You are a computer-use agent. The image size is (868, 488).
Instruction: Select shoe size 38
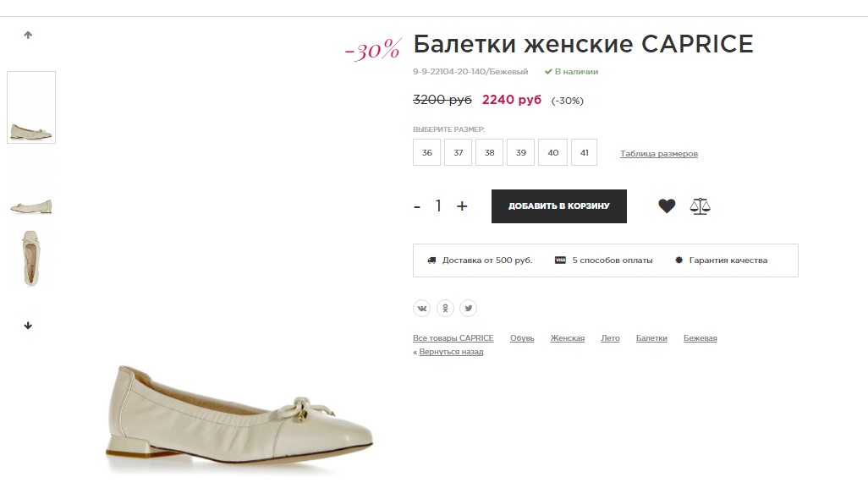[489, 152]
